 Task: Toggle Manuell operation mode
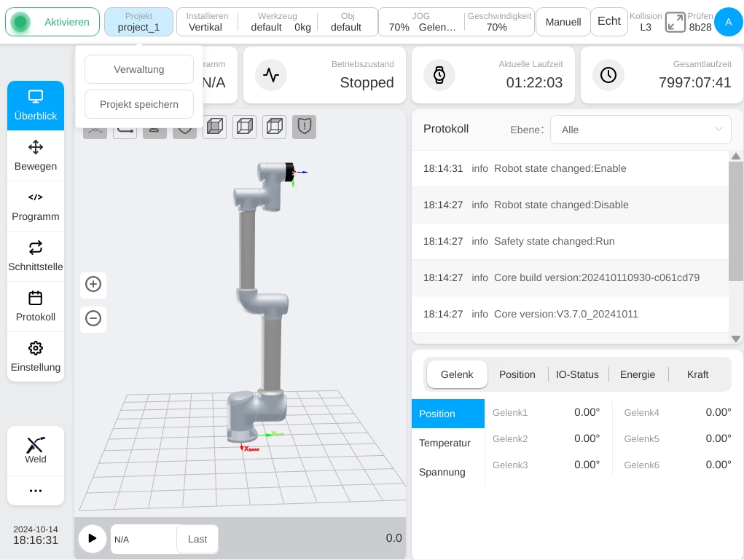563,22
